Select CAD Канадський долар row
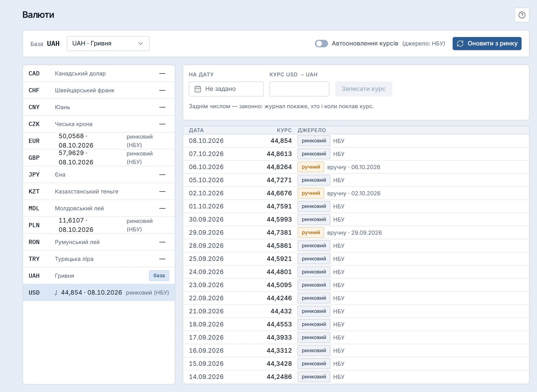 pyautogui.click(x=99, y=74)
